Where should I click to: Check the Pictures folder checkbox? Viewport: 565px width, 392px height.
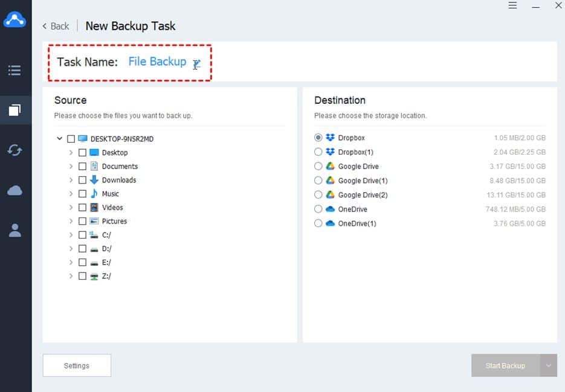(x=83, y=221)
